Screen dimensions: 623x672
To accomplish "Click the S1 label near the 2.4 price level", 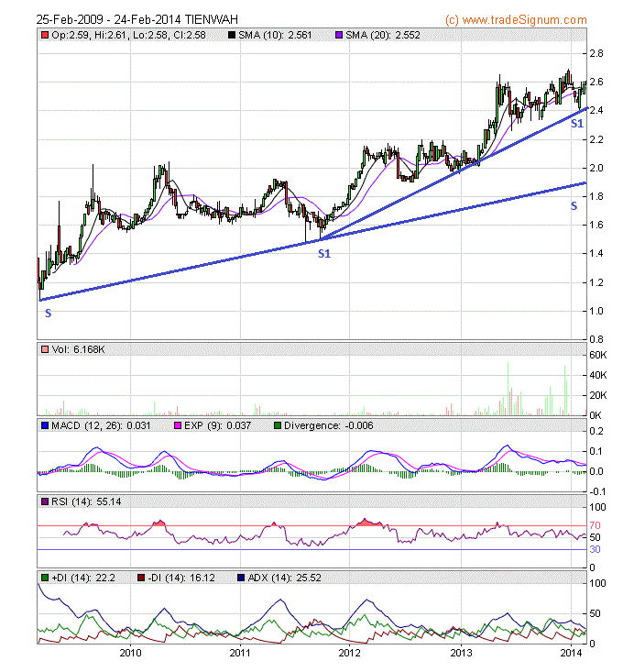I will pyautogui.click(x=577, y=124).
